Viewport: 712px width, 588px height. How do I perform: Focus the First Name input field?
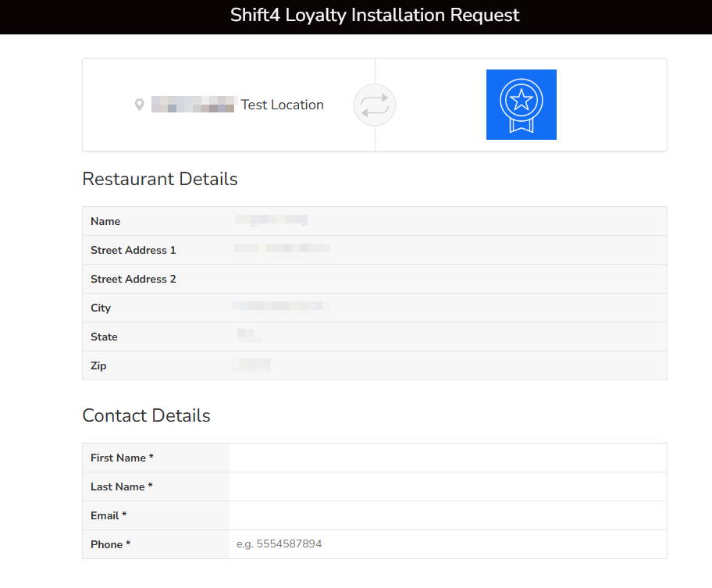pos(447,458)
